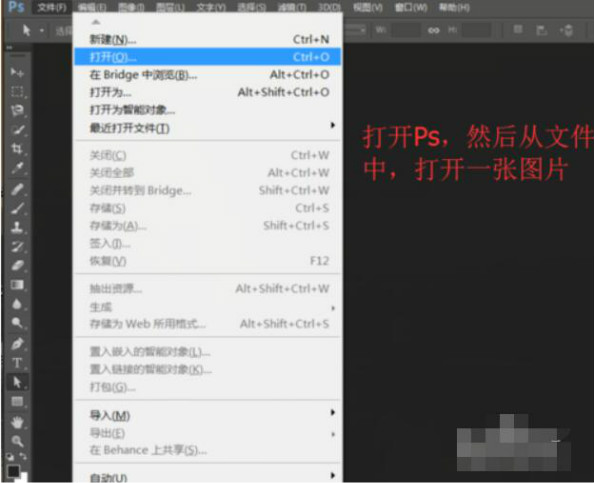Select the Quick Selection tool
Screen dimensions: 594x483
17,130
